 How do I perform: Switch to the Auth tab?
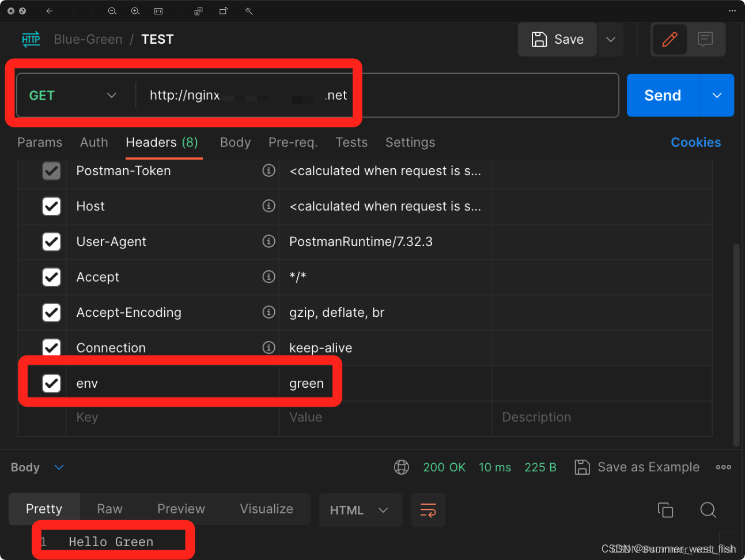pyautogui.click(x=94, y=142)
